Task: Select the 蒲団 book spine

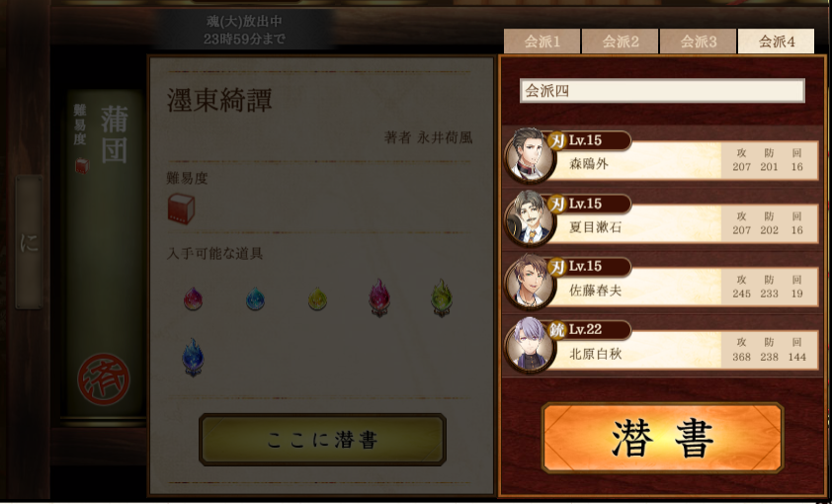Action: point(105,255)
